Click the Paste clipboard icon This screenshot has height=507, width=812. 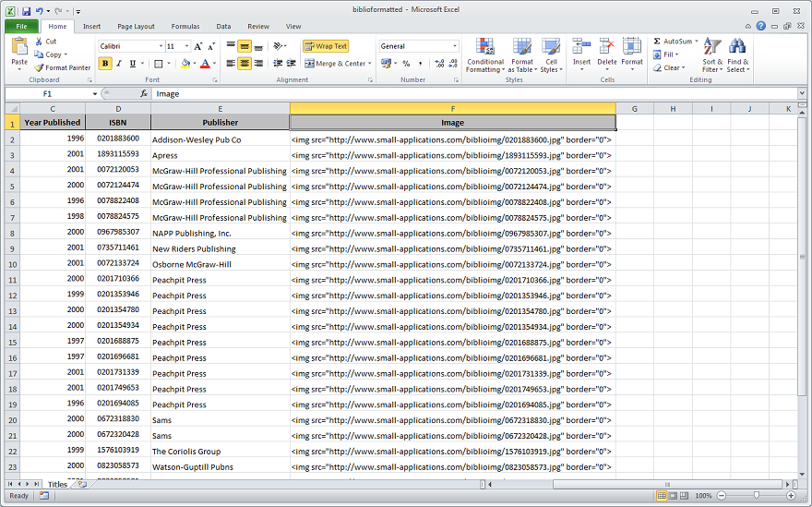19,47
